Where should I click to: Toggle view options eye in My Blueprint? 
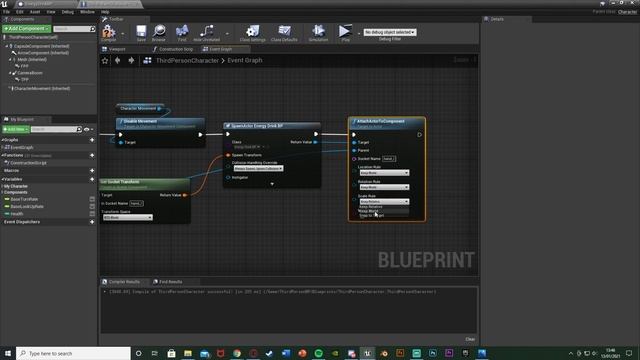(x=87, y=129)
